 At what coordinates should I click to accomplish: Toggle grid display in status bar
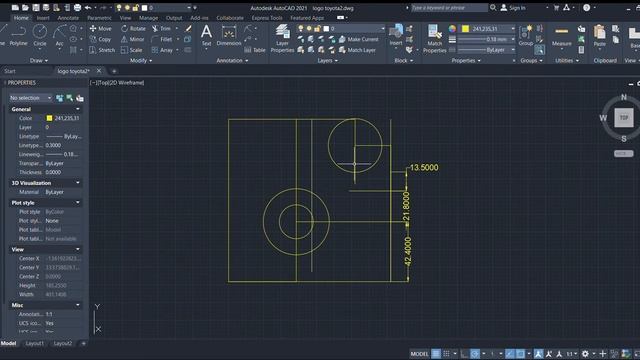coord(436,353)
